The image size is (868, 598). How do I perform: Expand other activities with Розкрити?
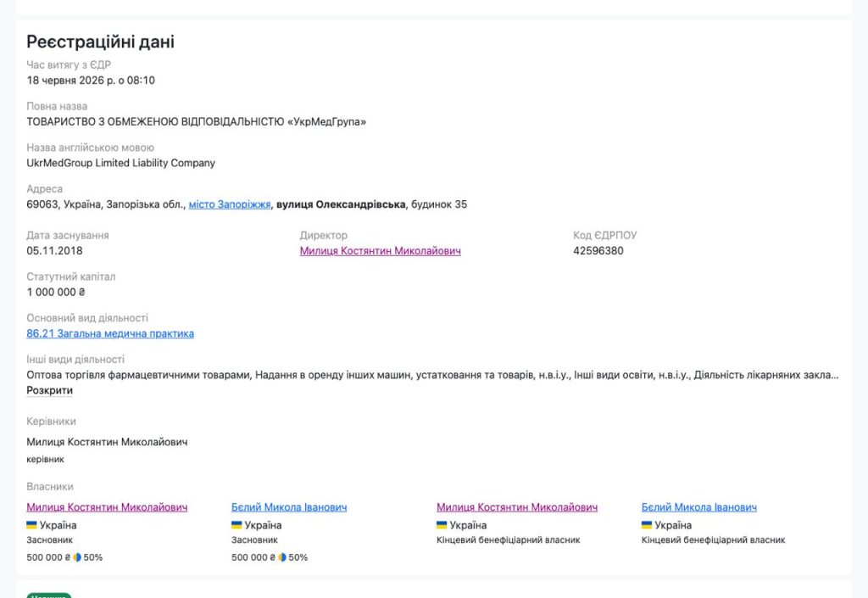[50, 390]
